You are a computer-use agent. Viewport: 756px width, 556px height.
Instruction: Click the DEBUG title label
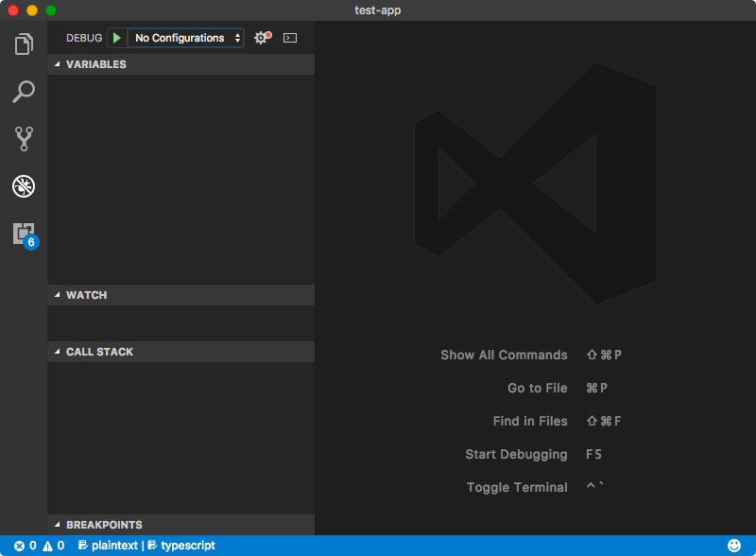[x=84, y=38]
